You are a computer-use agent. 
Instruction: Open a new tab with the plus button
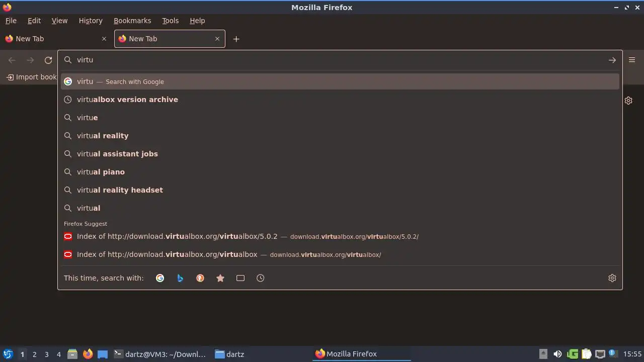[x=236, y=39]
